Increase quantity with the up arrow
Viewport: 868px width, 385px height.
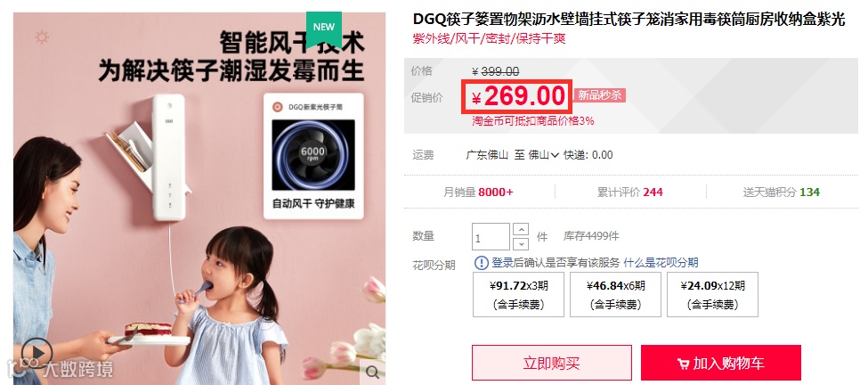(x=521, y=229)
